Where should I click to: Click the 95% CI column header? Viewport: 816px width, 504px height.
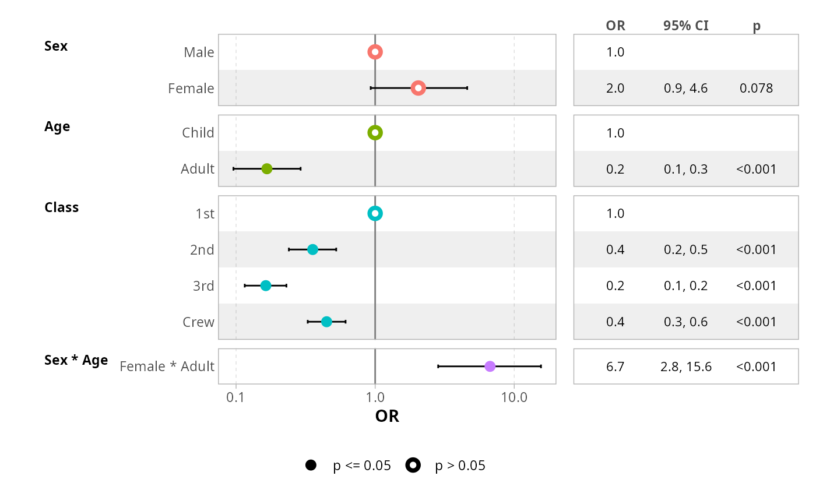point(685,26)
